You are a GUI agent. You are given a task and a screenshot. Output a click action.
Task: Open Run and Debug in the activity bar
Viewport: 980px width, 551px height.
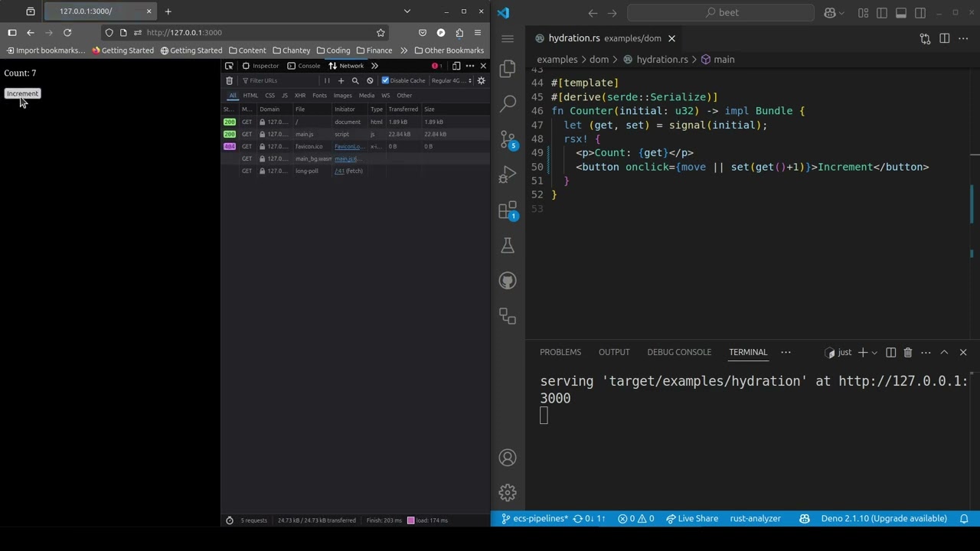[508, 175]
